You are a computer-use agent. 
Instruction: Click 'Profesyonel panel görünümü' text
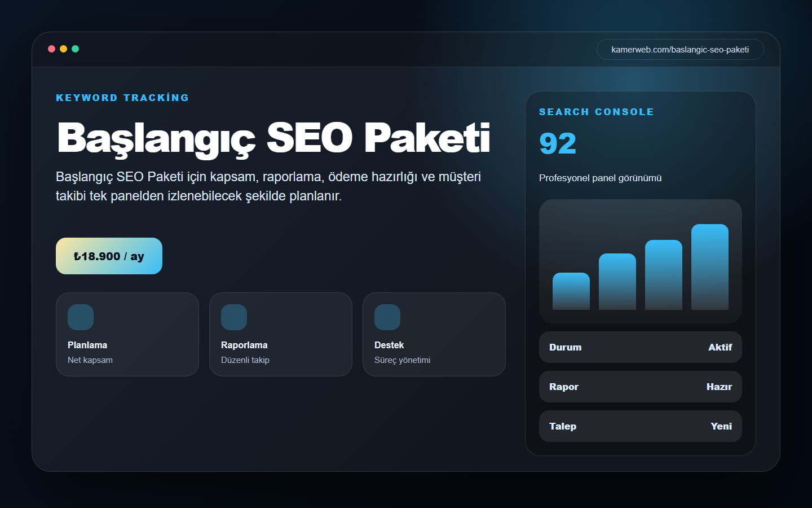(x=601, y=178)
